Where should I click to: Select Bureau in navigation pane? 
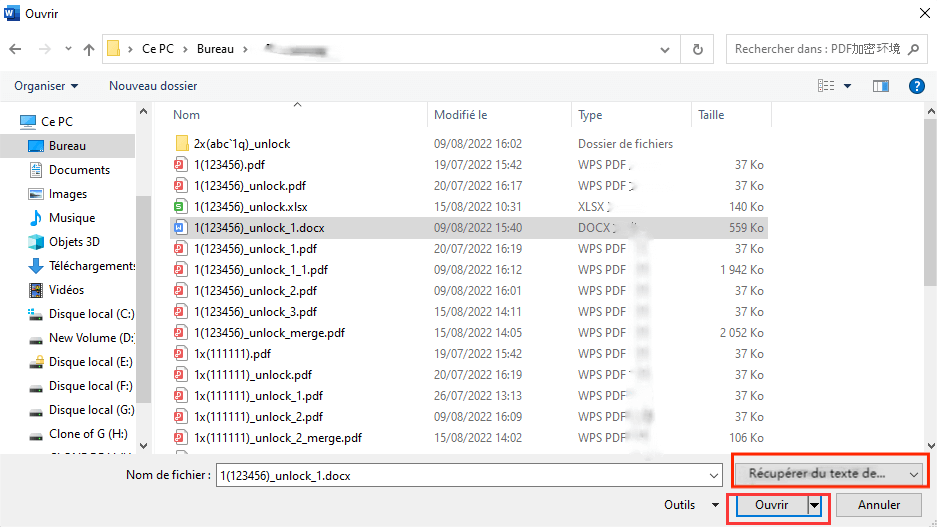click(x=68, y=146)
